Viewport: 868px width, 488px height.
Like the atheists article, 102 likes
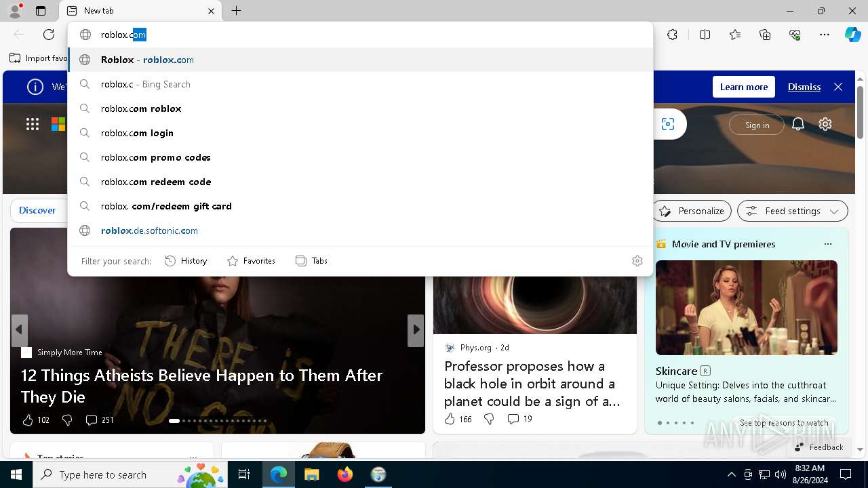point(36,420)
